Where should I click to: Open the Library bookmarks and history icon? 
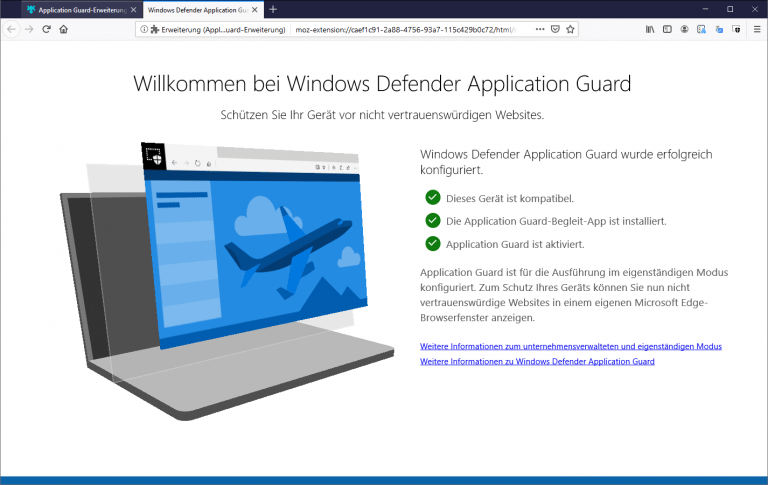point(649,29)
